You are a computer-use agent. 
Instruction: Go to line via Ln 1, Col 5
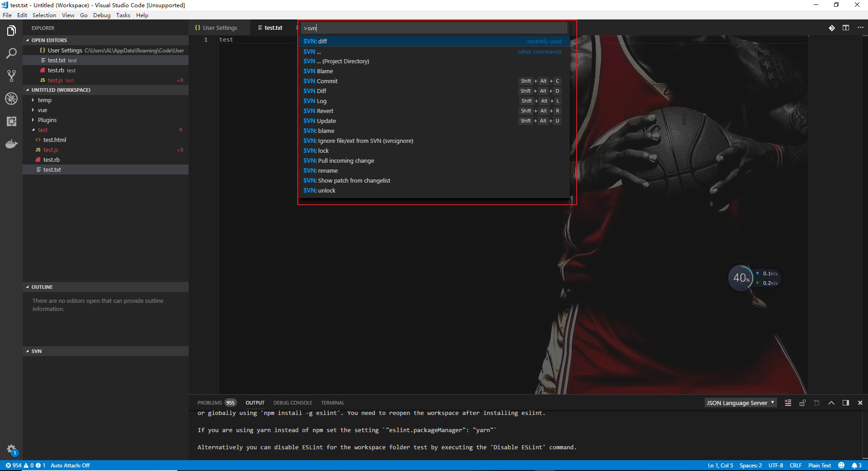click(721, 466)
